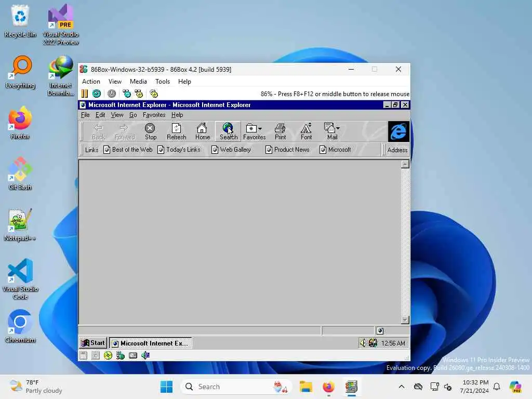Click the Stop button in IE toolbar
Viewport: 532px width, 399px height.
(x=150, y=131)
